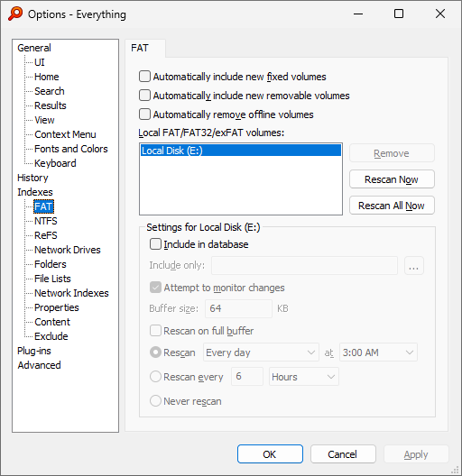
Task: Click Rescan All Now button
Action: click(x=392, y=206)
